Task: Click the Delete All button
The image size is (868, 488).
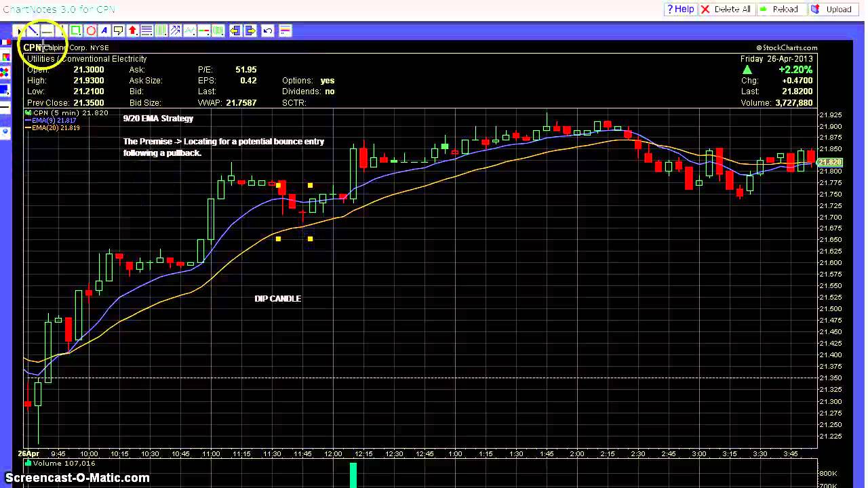Action: (726, 9)
